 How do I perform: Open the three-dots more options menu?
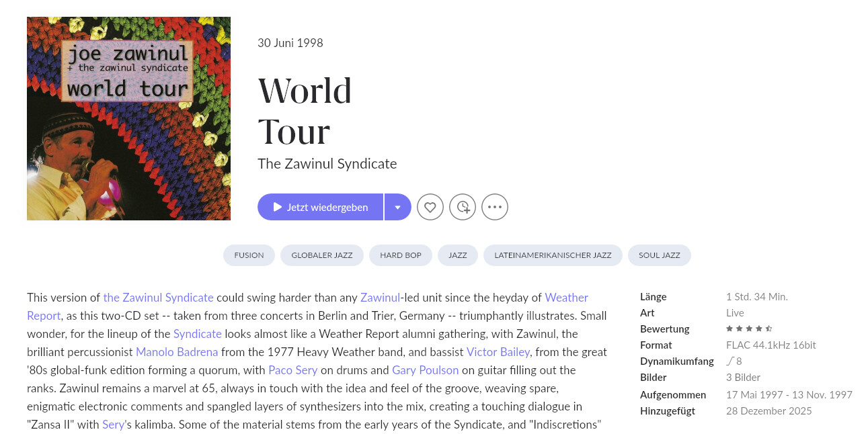(x=495, y=207)
